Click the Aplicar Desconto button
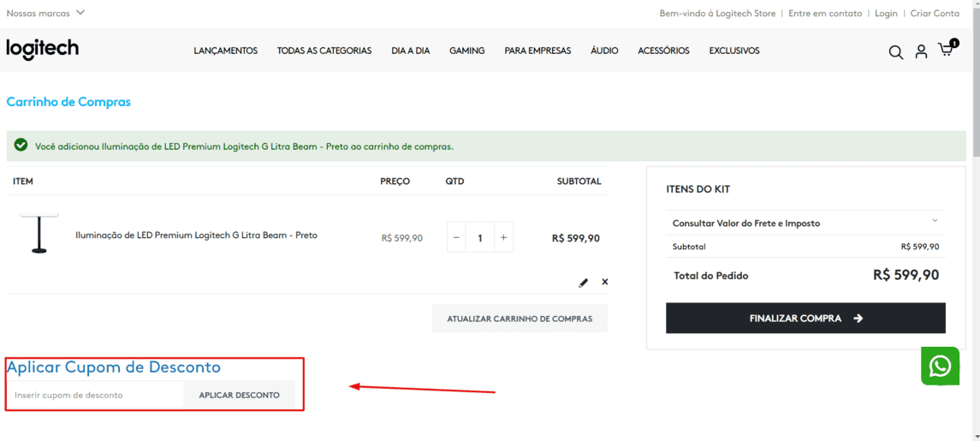The image size is (980, 441). pyautogui.click(x=240, y=396)
